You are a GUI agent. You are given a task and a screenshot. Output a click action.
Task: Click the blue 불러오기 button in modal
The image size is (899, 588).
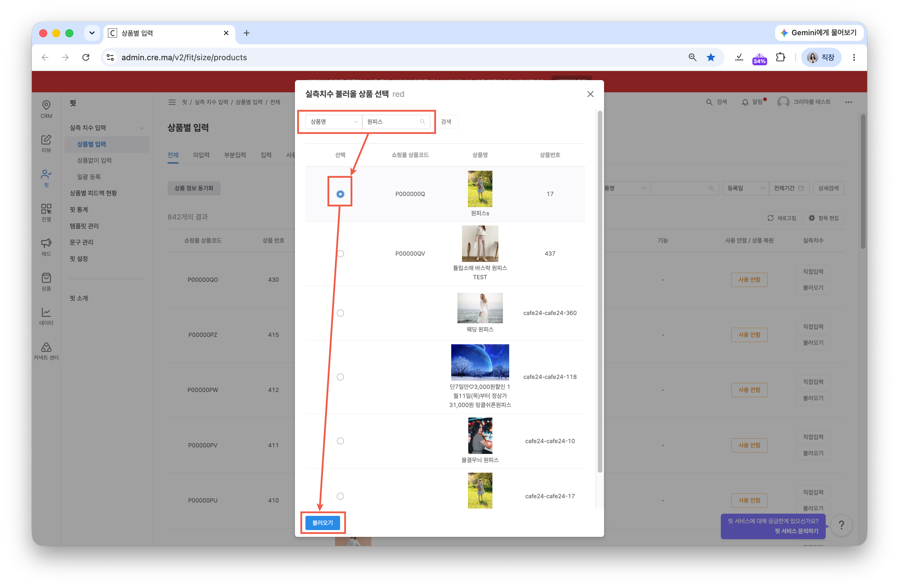[x=322, y=523]
